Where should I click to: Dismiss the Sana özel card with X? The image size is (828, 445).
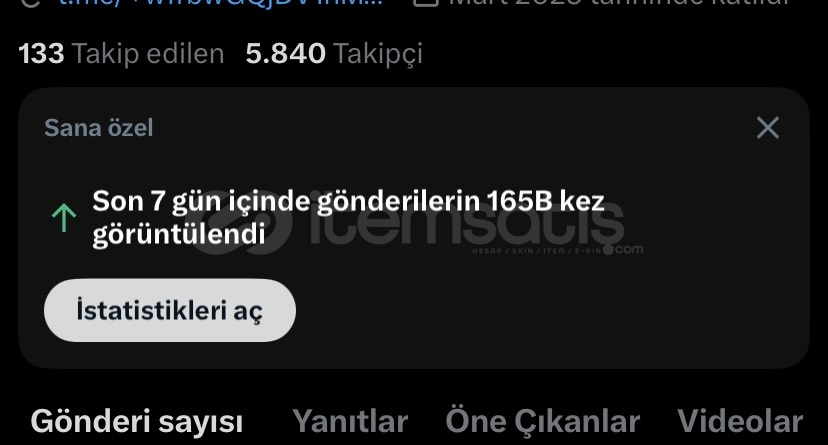coord(767,128)
